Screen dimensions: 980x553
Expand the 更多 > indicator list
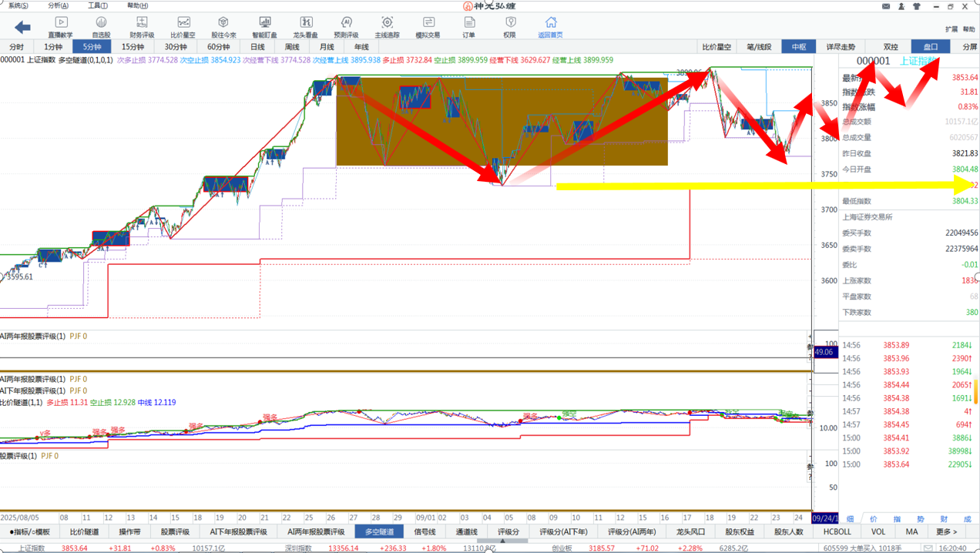pyautogui.click(x=946, y=531)
